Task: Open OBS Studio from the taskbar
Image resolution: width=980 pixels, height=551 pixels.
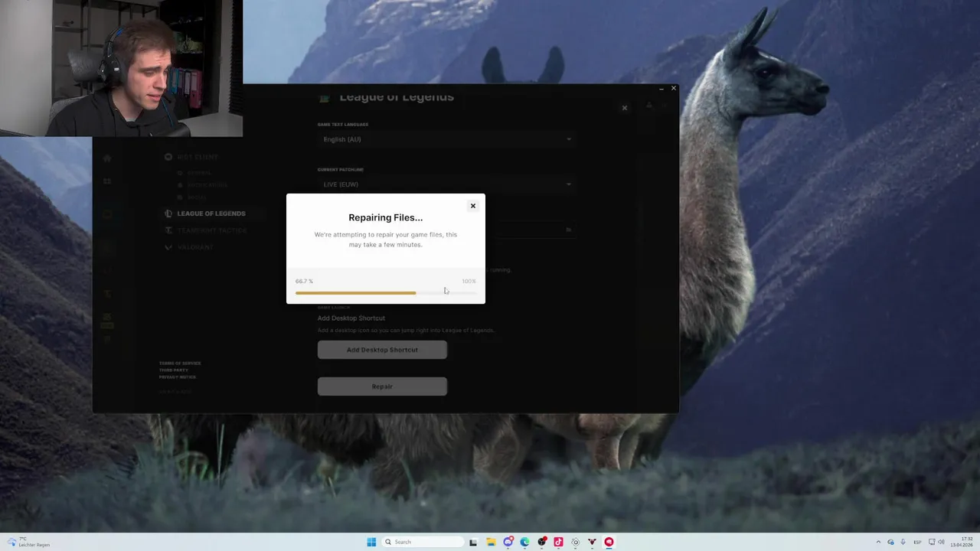Action: [541, 542]
